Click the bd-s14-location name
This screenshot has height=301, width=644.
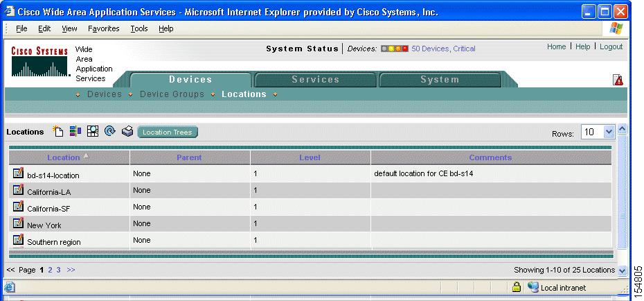pos(53,175)
